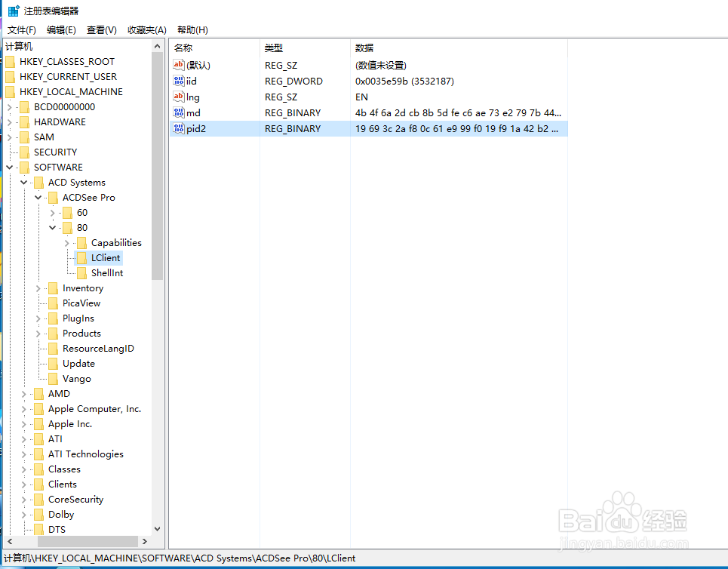Open the 编辑(E) menu
This screenshot has width=728, height=569.
click(x=61, y=30)
